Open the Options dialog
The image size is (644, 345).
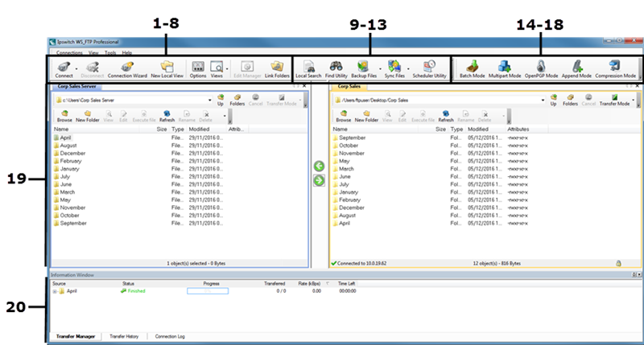(198, 69)
